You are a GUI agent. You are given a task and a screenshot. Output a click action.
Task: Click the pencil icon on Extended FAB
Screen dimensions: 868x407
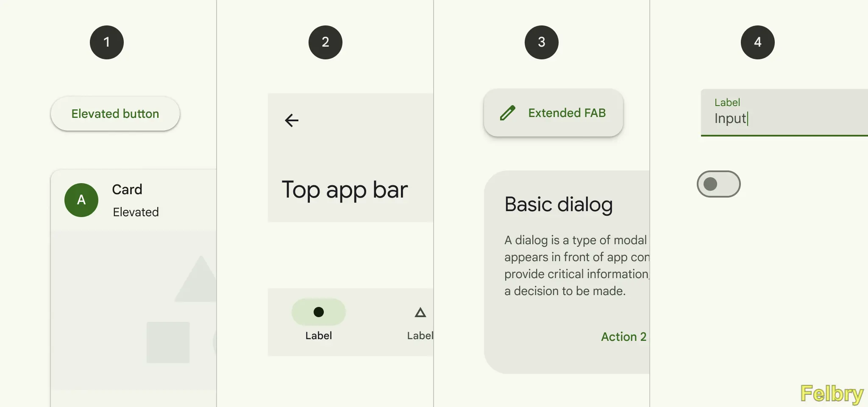click(x=508, y=113)
